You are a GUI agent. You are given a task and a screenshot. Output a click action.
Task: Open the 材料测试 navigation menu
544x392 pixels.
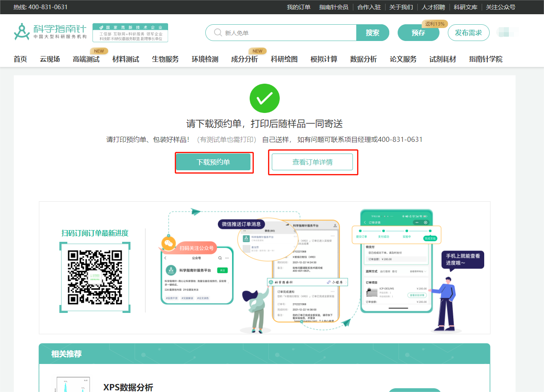[126, 59]
